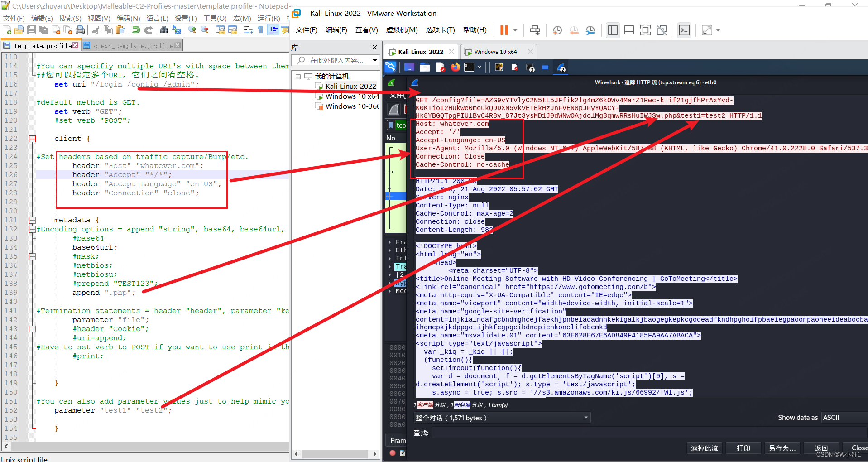Image resolution: width=868 pixels, height=462 pixels.
Task: Open 整个对话 conversation dropdown
Action: [x=502, y=418]
